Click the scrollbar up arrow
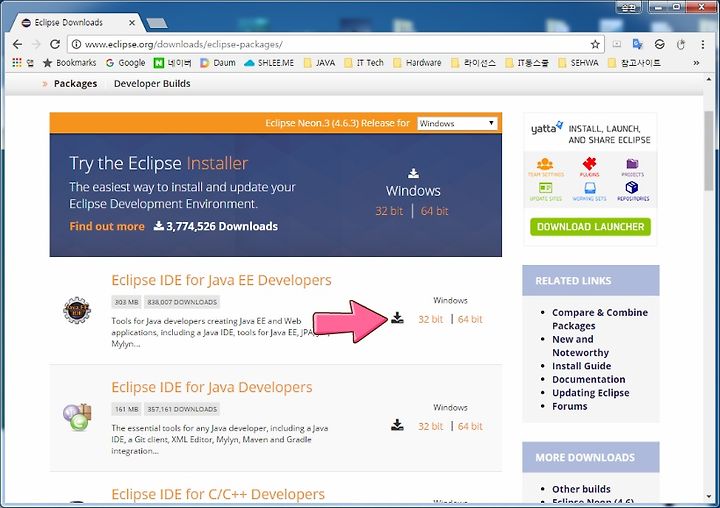This screenshot has height=508, width=720. 709,79
